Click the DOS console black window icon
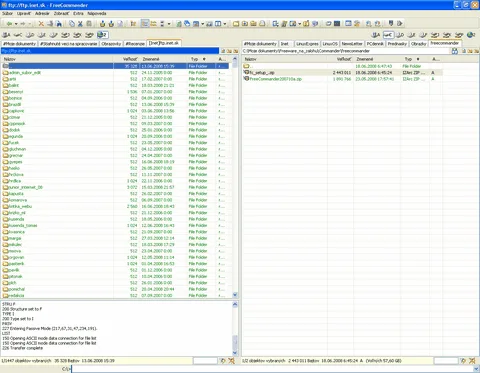Screen dimensions: 480x373 [x=337, y=23]
